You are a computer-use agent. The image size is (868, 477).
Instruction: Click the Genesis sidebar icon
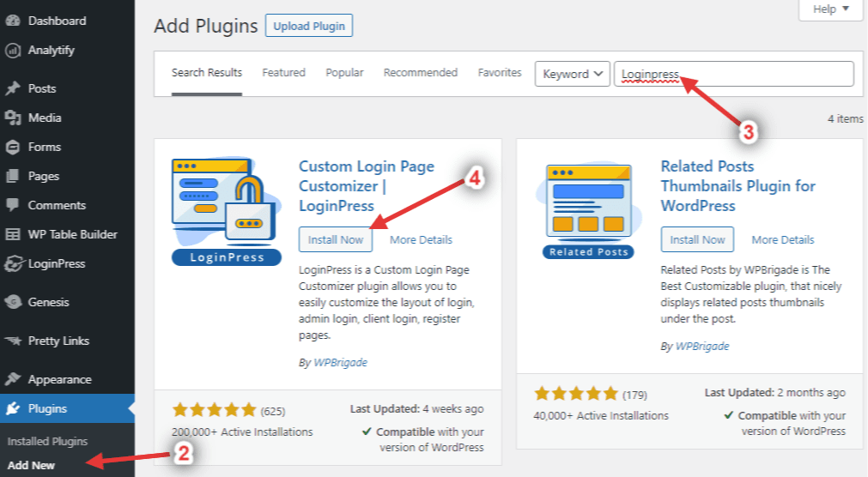tap(12, 302)
